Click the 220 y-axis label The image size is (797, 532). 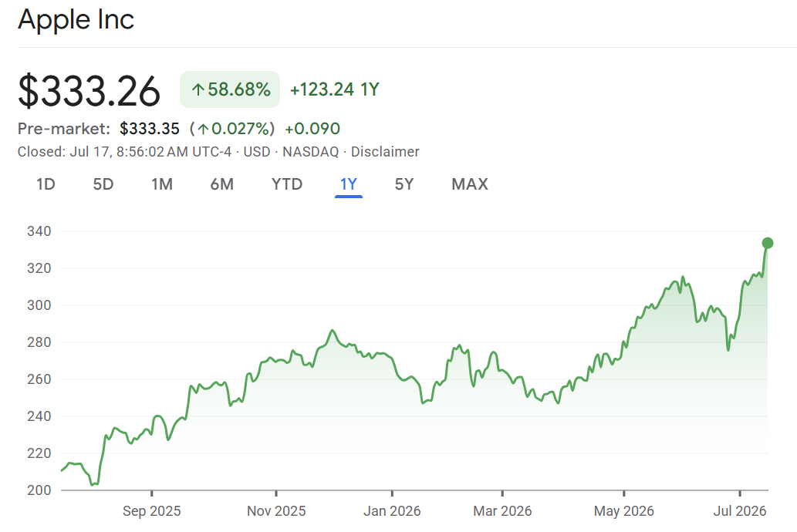(39, 453)
